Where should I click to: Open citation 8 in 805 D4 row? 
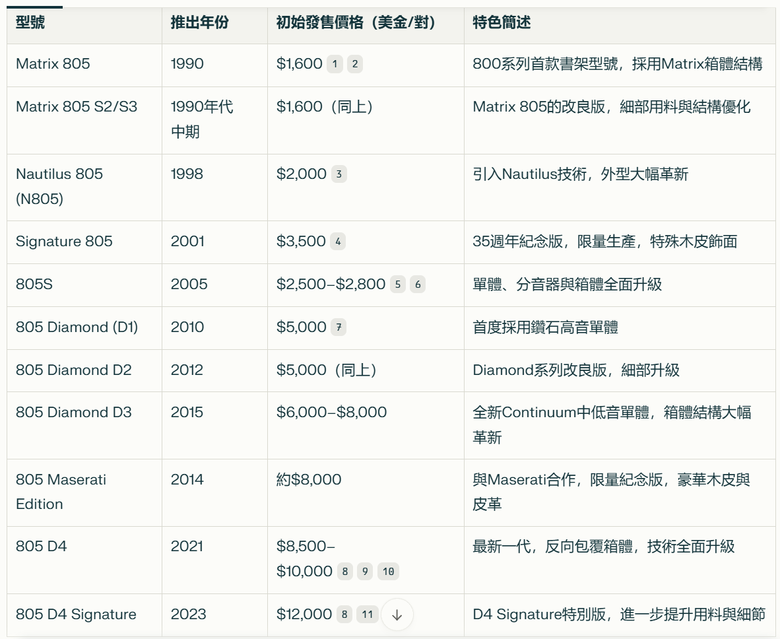click(x=345, y=571)
